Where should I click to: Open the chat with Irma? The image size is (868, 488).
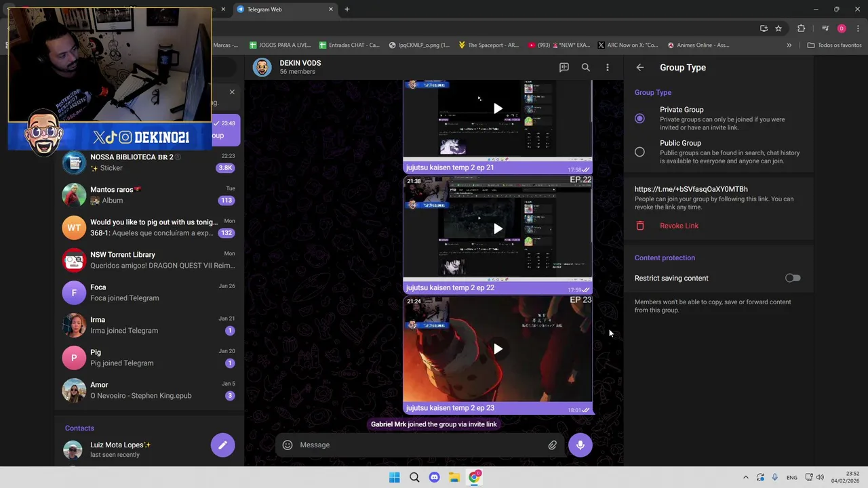click(x=149, y=325)
